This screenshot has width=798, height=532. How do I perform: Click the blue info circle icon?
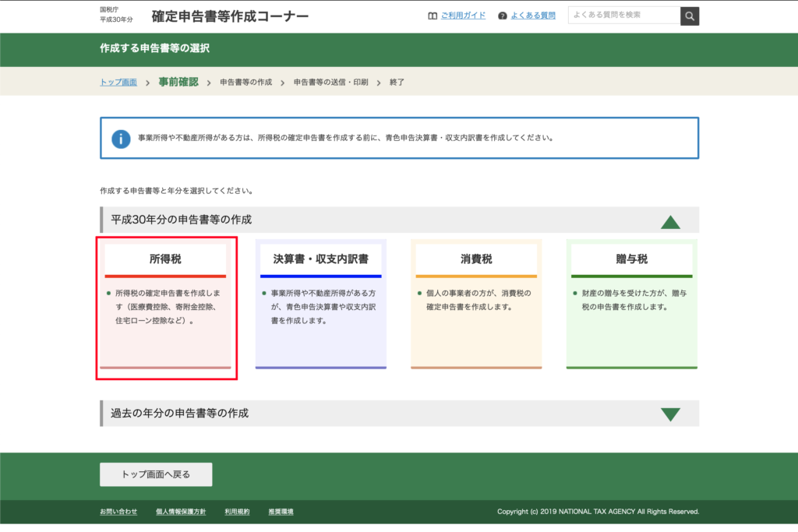[x=121, y=139]
